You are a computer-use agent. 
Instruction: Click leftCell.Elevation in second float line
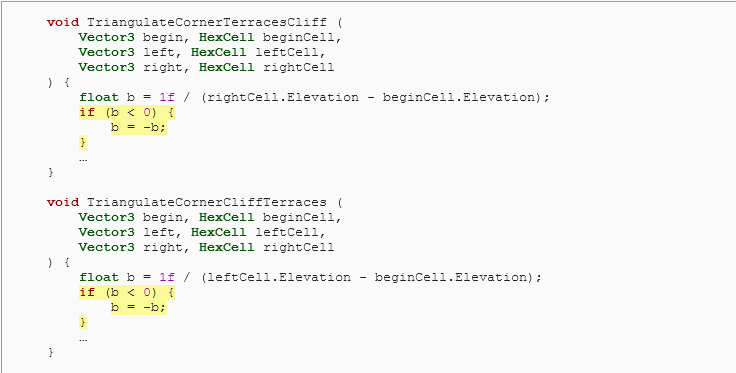click(x=279, y=277)
